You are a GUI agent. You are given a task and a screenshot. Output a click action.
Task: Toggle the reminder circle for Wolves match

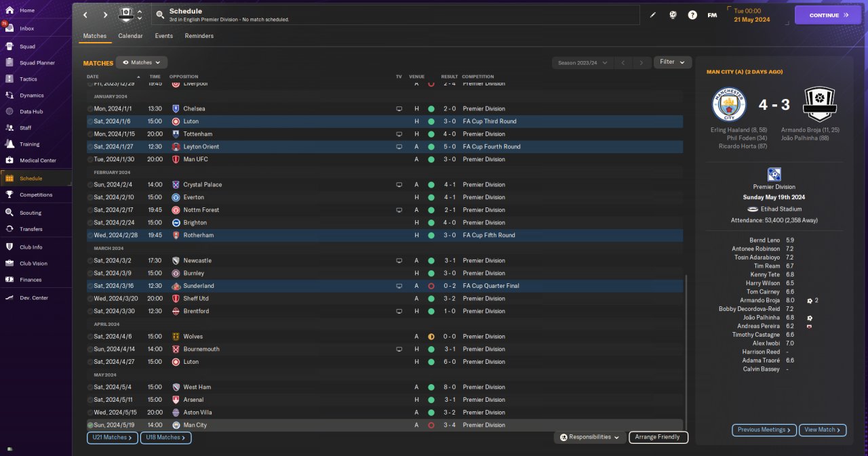point(90,336)
